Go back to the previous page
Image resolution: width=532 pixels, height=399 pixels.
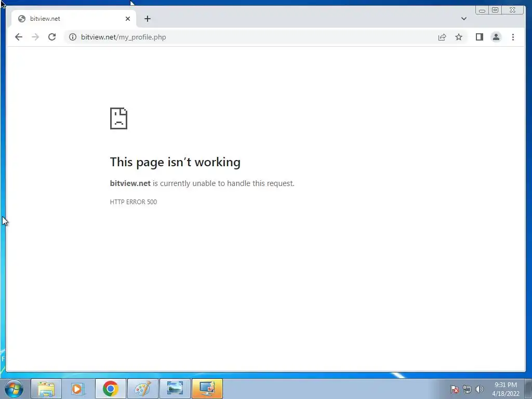pos(19,37)
